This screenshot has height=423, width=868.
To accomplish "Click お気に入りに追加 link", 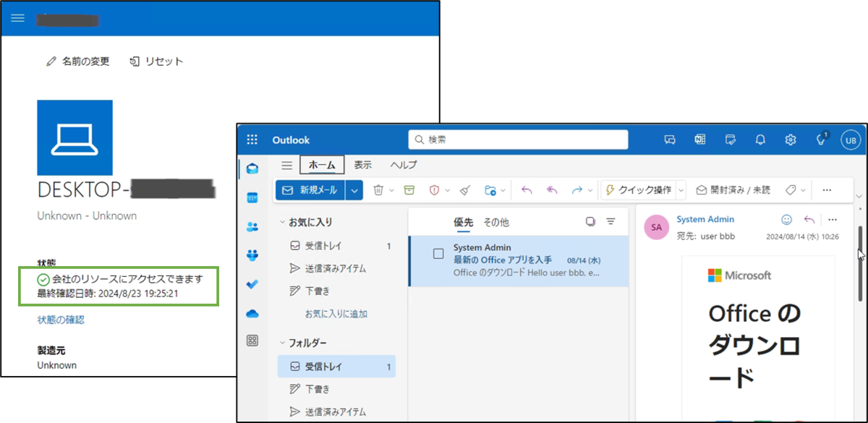I will coord(336,314).
